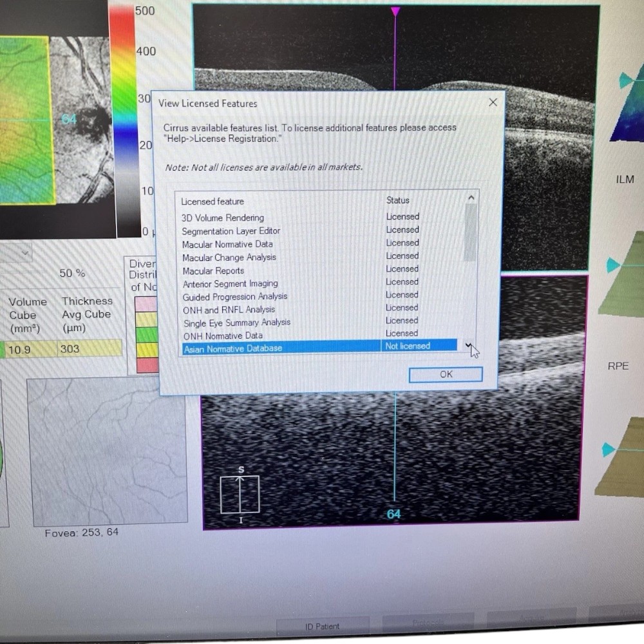Select the Anterior Segment Imaging row
Screen dimensions: 644x644
click(319, 283)
